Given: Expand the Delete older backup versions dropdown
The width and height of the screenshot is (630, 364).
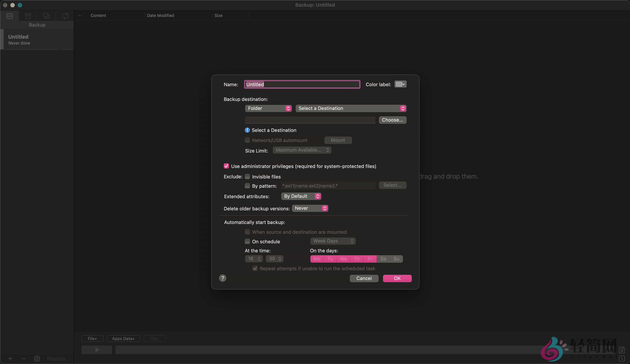Looking at the screenshot, I should [310, 208].
